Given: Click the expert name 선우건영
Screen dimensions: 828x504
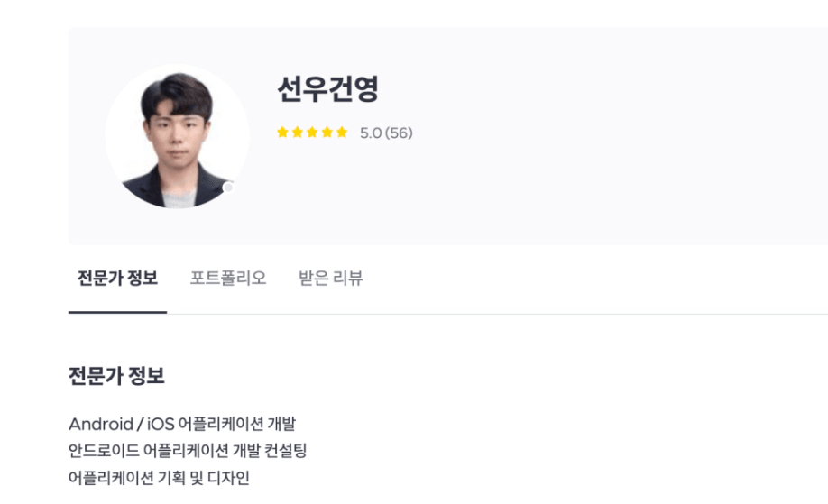Looking at the screenshot, I should pyautogui.click(x=327, y=89).
